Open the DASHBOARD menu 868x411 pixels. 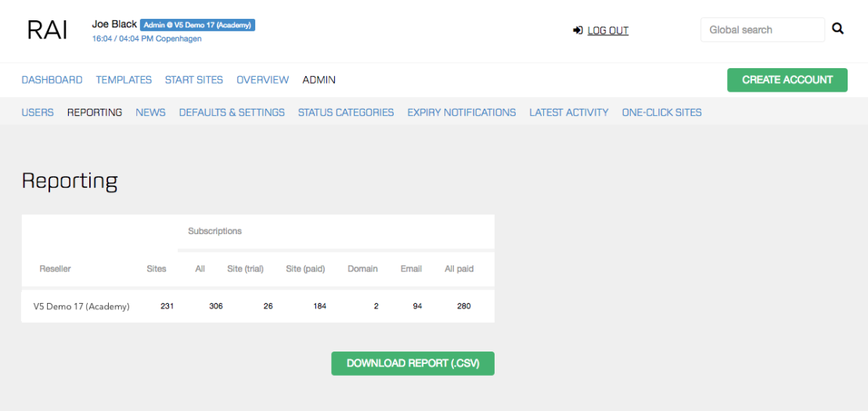(x=52, y=80)
